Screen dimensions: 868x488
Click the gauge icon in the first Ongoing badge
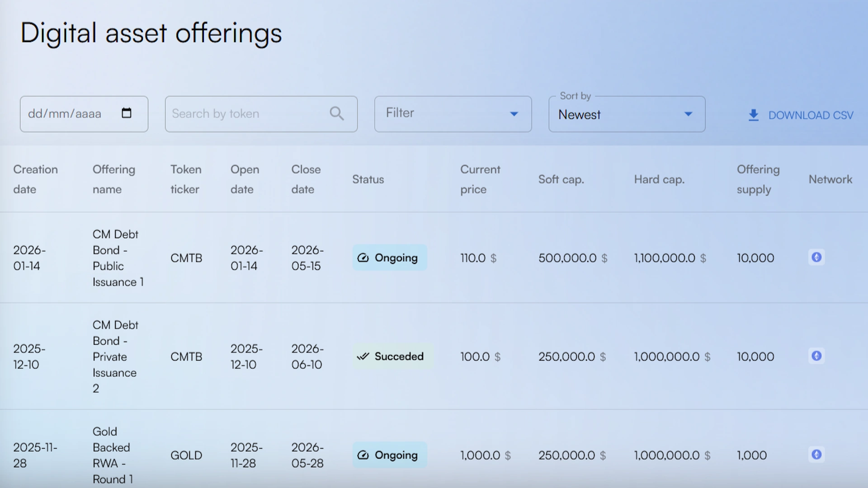[363, 258]
